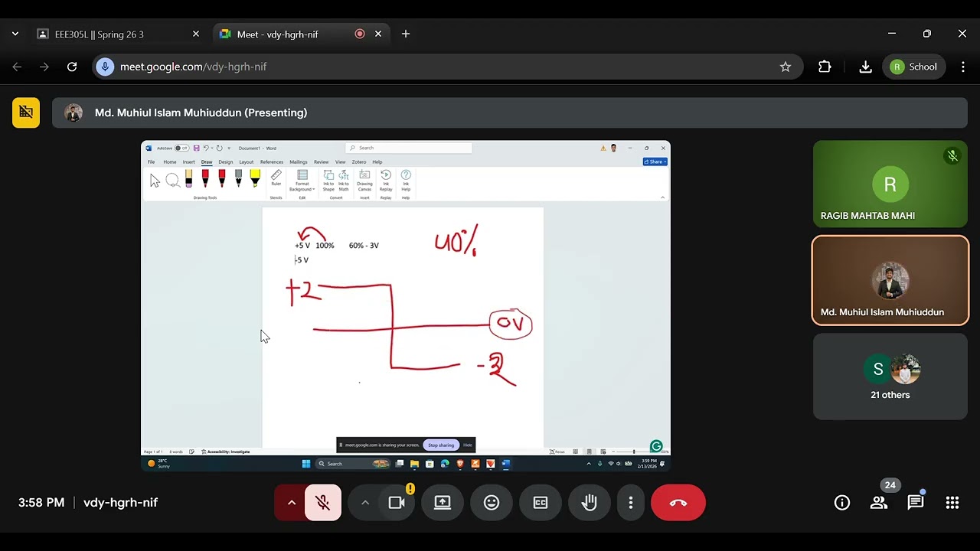
Task: Open meeting details info icon
Action: click(x=842, y=503)
